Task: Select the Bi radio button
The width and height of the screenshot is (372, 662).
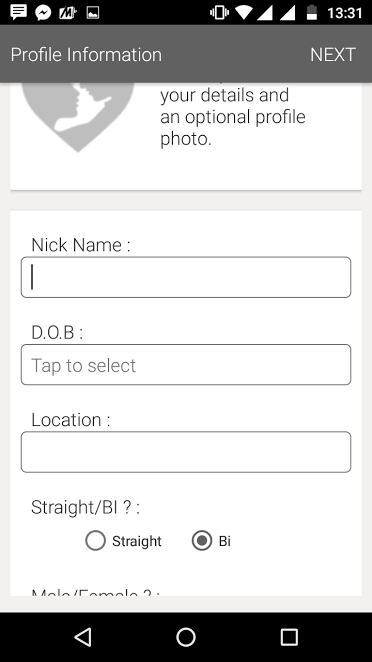Action: 202,541
